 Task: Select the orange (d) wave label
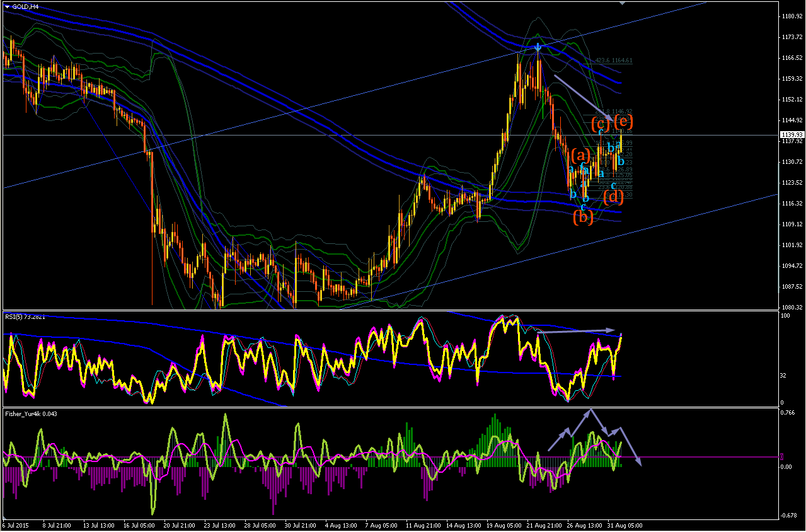coord(613,197)
